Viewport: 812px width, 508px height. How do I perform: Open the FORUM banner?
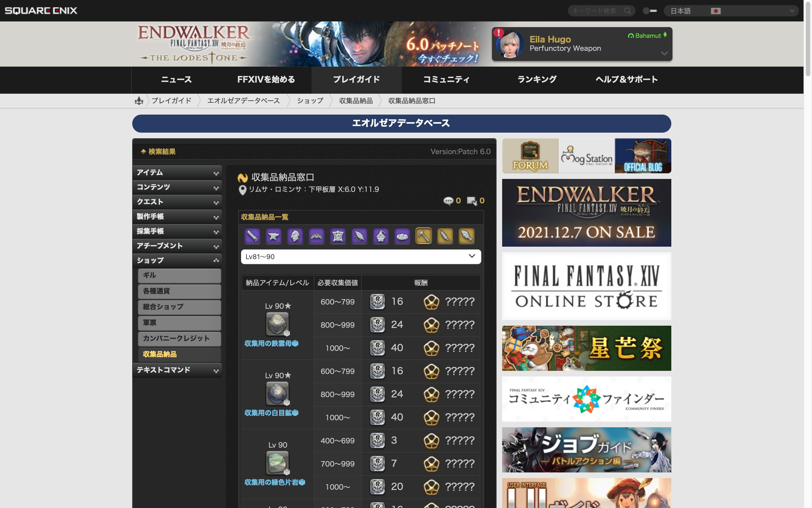[x=530, y=156]
